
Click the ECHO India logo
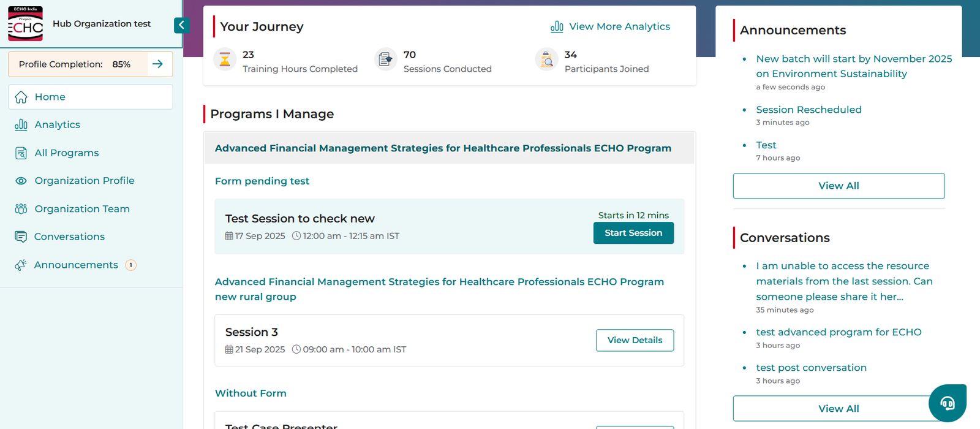pyautogui.click(x=25, y=23)
